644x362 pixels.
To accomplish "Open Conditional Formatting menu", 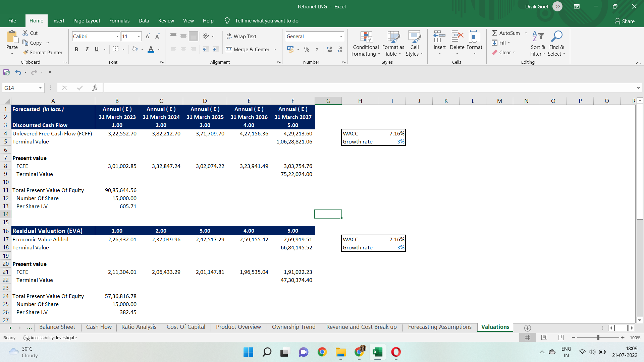I will coord(366,44).
